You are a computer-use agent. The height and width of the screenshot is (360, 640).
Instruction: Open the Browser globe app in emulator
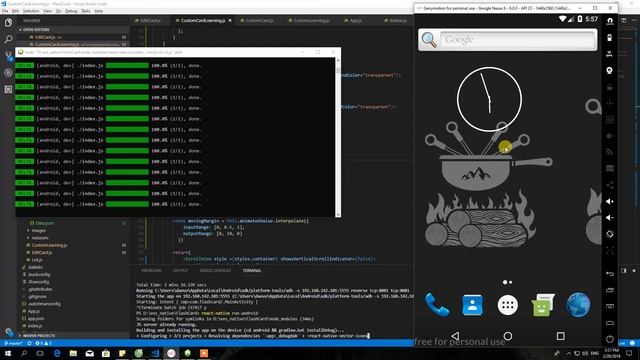pyautogui.click(x=578, y=305)
